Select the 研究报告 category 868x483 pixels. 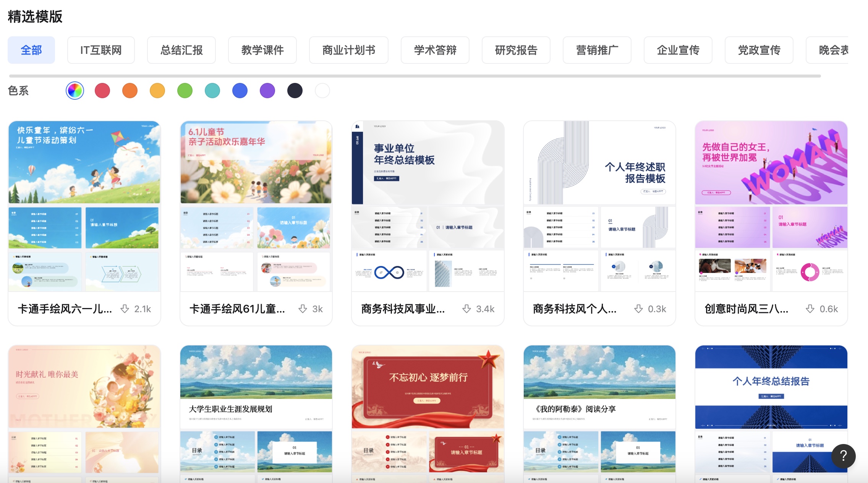[x=516, y=50]
